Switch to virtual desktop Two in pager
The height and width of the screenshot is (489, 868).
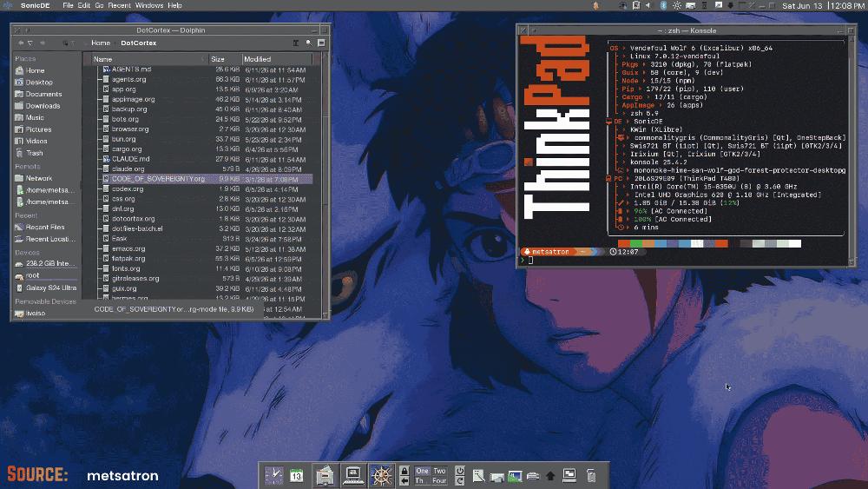[439, 471]
